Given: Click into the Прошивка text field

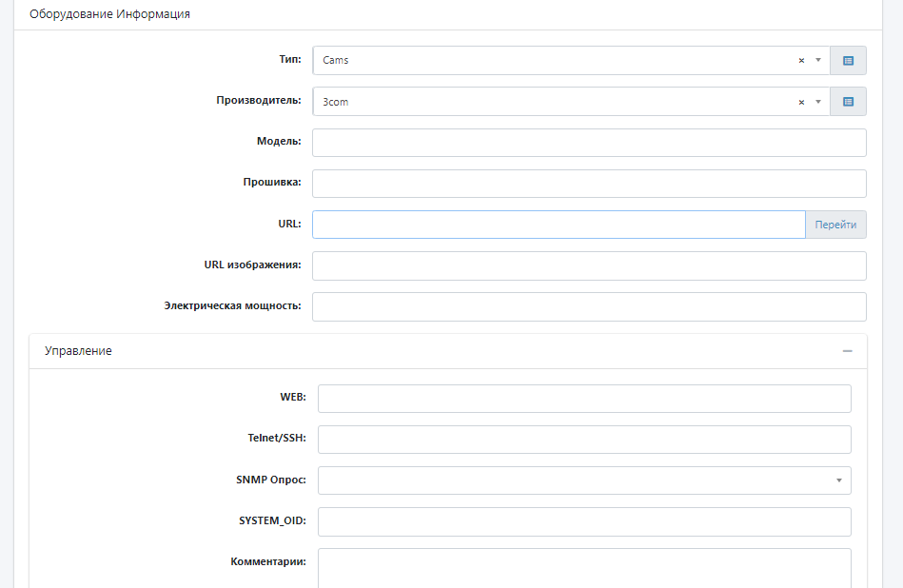Looking at the screenshot, I should pyautogui.click(x=589, y=184).
